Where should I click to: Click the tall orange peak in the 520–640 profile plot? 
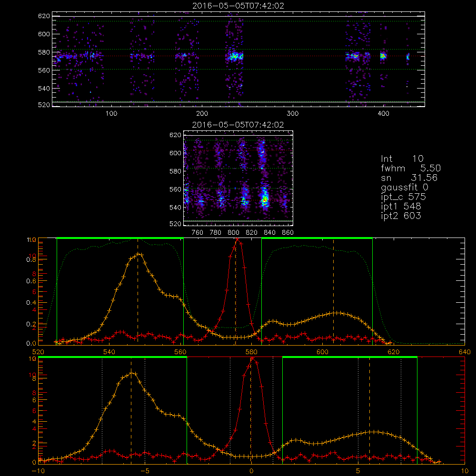(138, 254)
